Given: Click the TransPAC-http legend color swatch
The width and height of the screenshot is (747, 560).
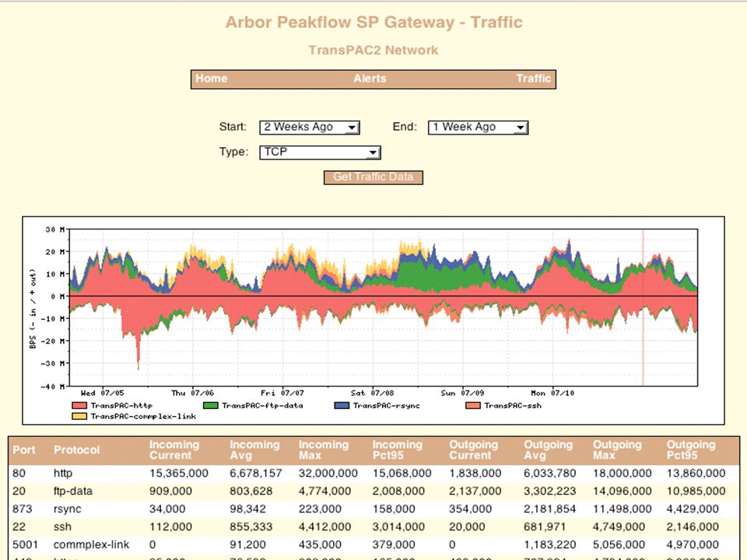Looking at the screenshot, I should point(79,406).
